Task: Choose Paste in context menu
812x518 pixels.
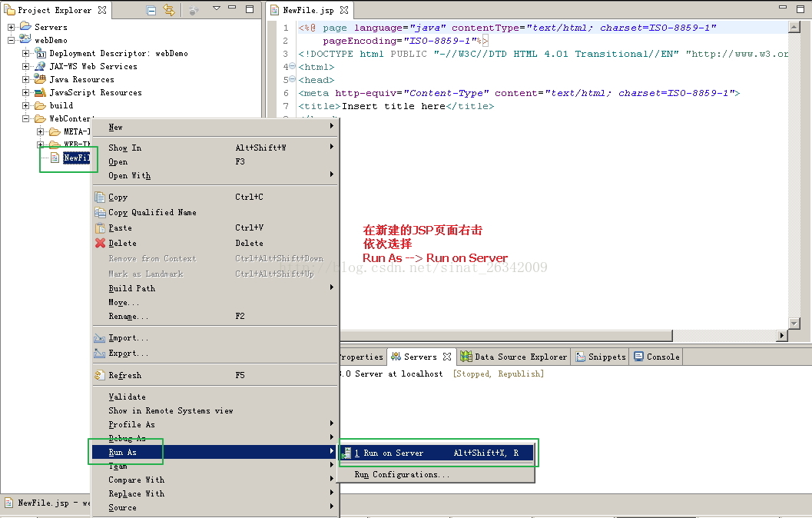Action: (x=215, y=228)
